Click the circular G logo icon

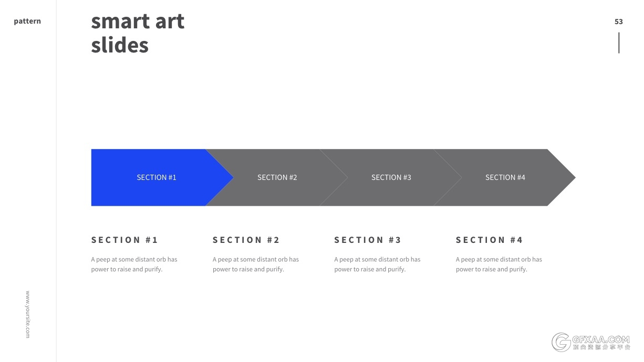561,342
